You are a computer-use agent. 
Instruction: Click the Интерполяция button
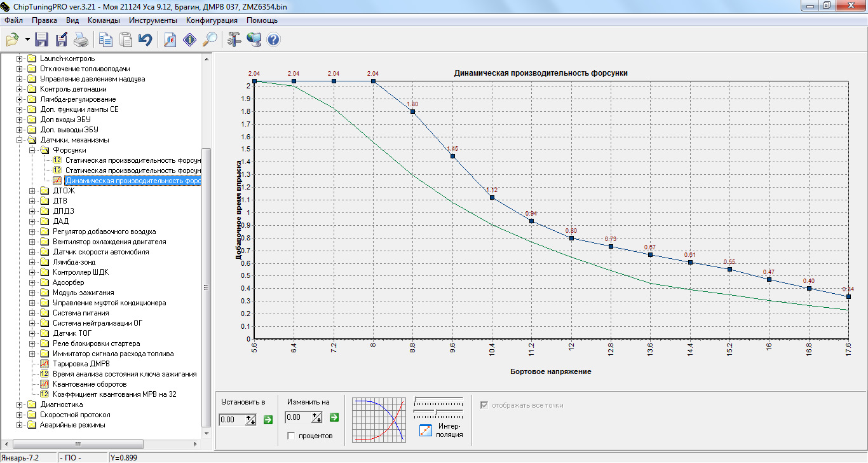426,431
